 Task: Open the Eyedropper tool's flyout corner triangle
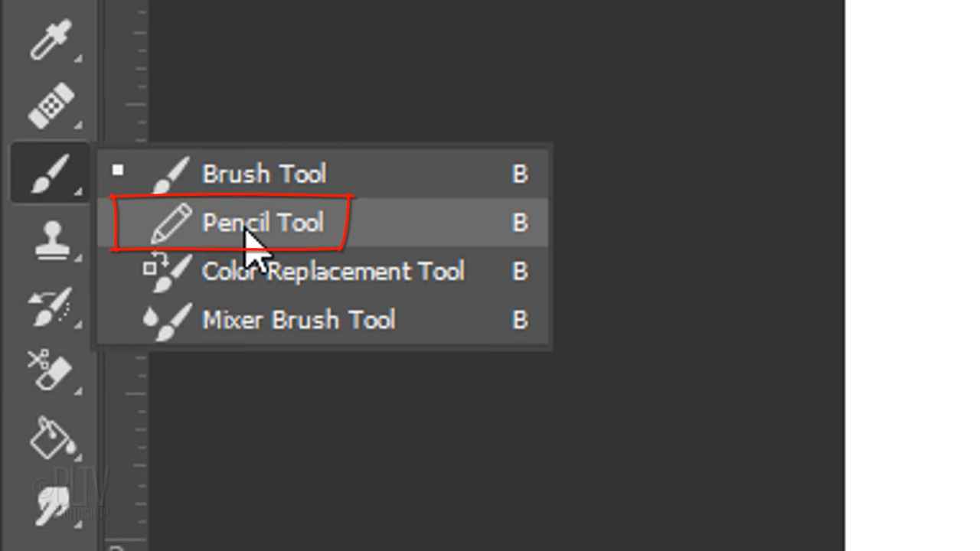pos(78,58)
